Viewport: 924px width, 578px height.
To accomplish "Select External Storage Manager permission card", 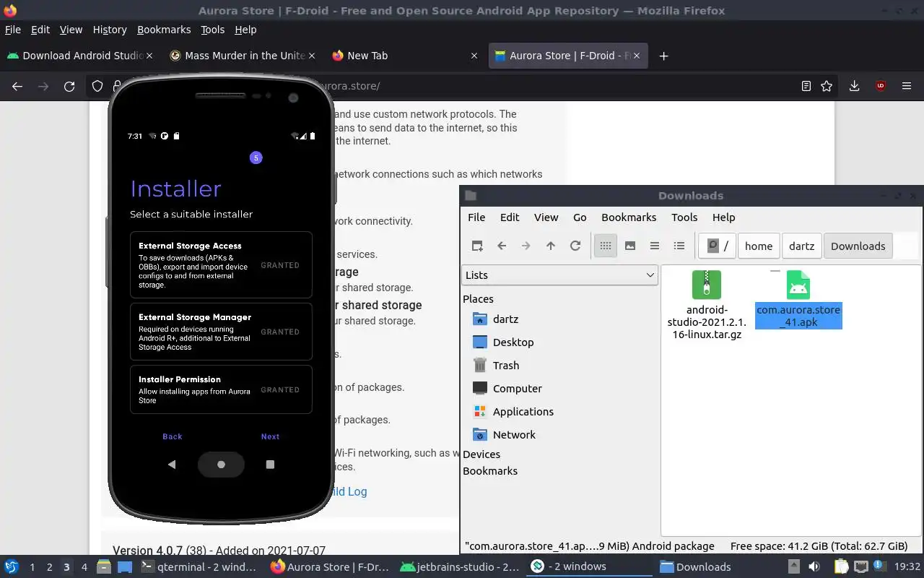I will tap(221, 332).
